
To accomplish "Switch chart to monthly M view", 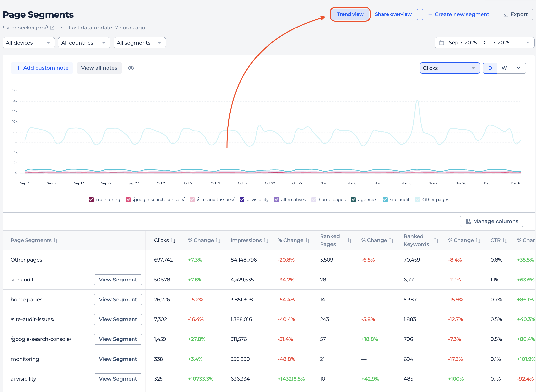I will [518, 68].
